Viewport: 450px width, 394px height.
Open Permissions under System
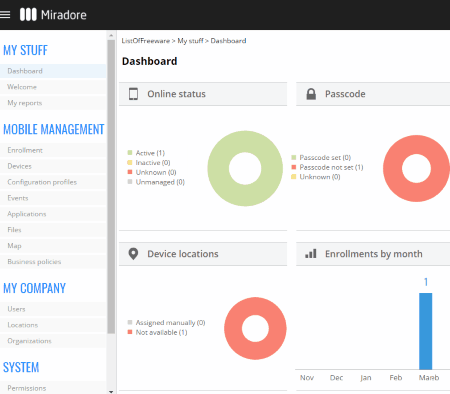pos(53,388)
